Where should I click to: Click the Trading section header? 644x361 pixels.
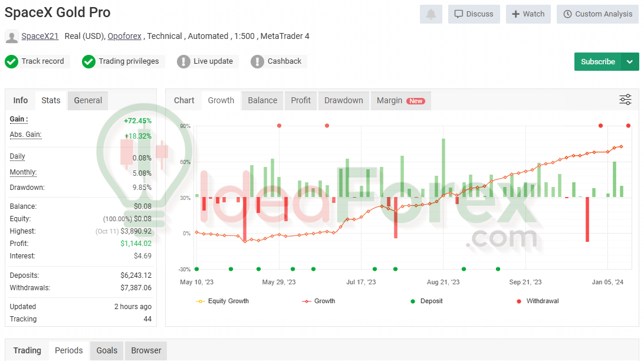tap(27, 351)
